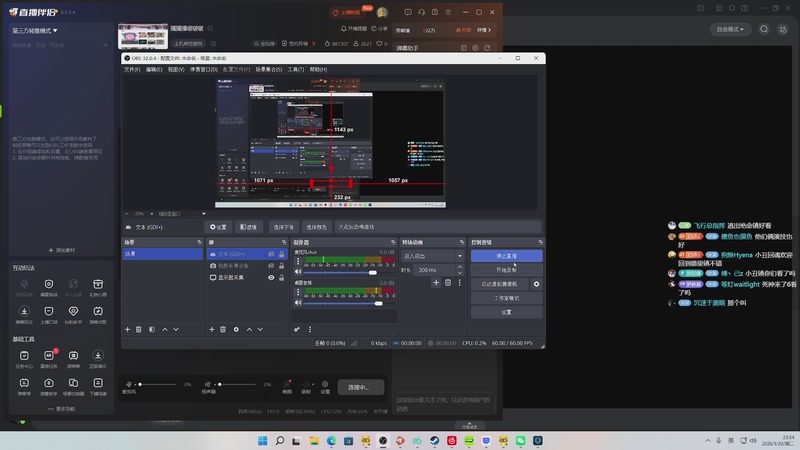The width and height of the screenshot is (800, 450).
Task: Move the selected scene up
Action: (165, 330)
